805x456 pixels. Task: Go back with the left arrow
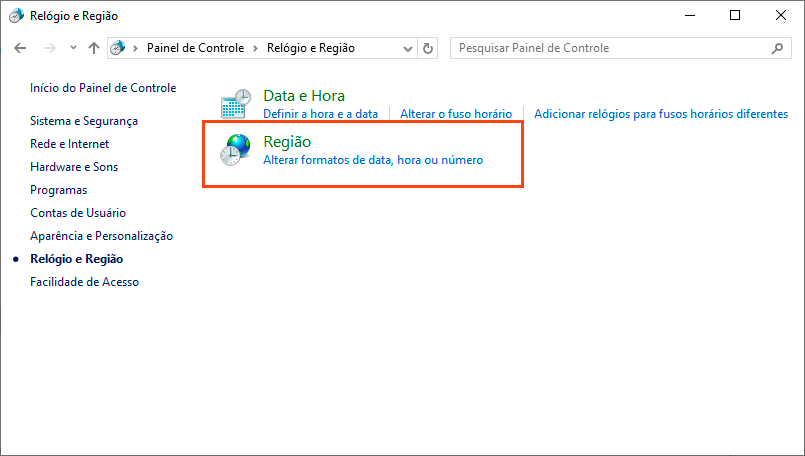click(x=20, y=48)
